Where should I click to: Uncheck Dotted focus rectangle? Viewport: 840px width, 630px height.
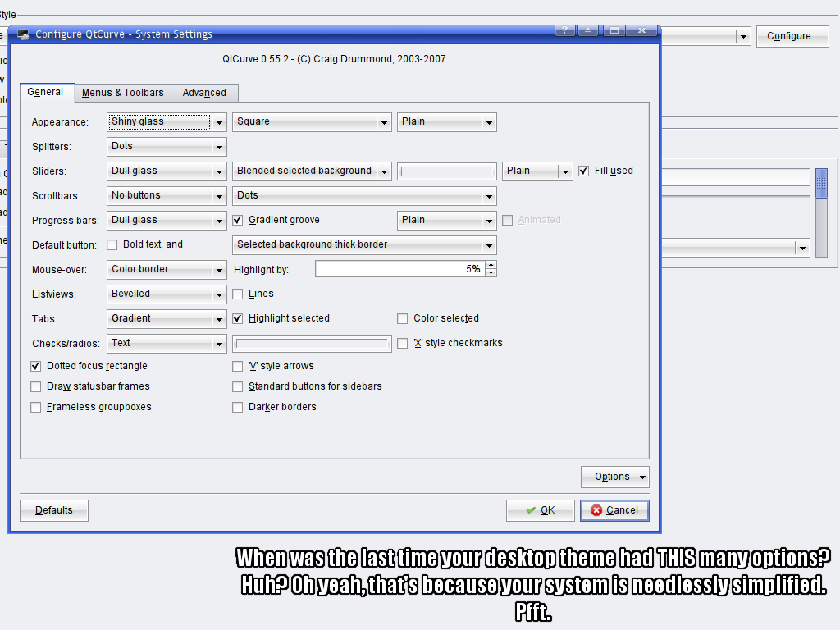tap(36, 366)
